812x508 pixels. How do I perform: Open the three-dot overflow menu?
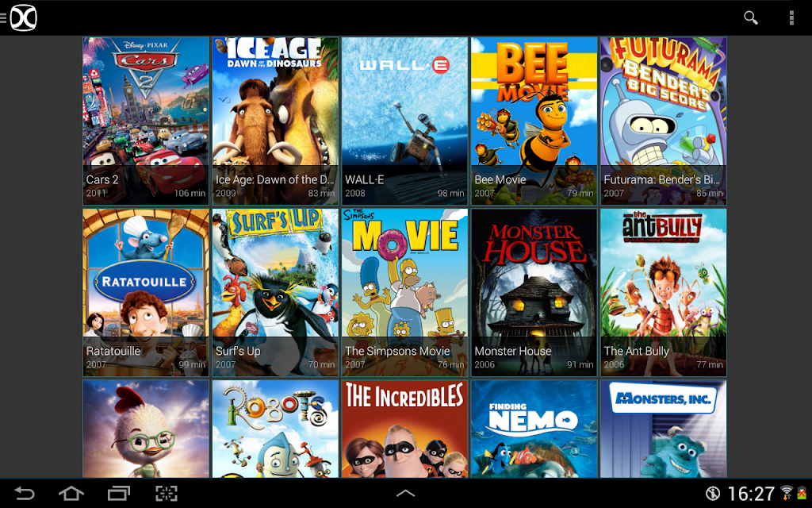[x=791, y=17]
